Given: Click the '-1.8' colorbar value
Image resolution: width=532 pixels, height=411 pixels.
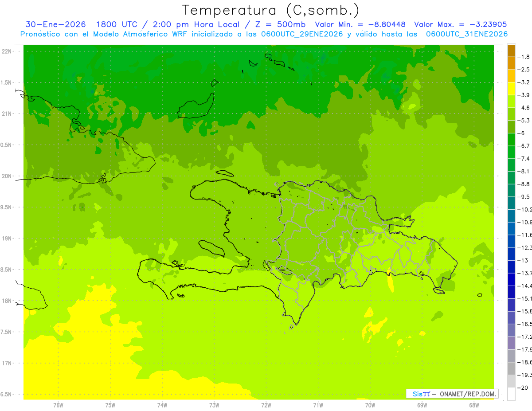Looking at the screenshot, I should 524,57.
